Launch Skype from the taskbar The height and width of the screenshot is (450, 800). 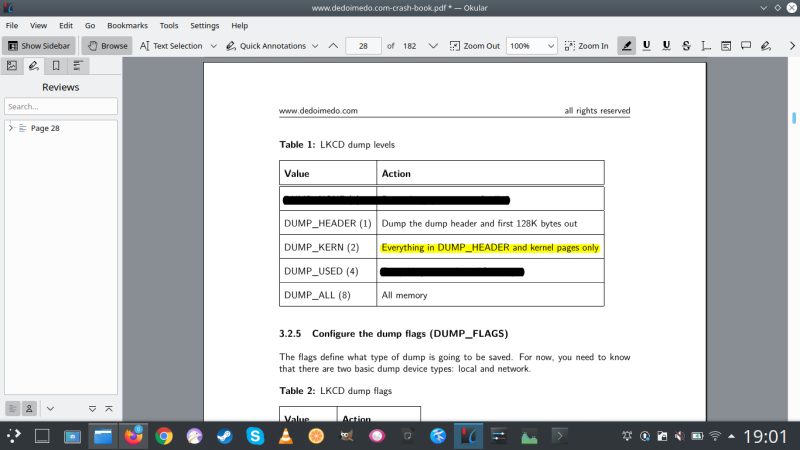(x=255, y=436)
